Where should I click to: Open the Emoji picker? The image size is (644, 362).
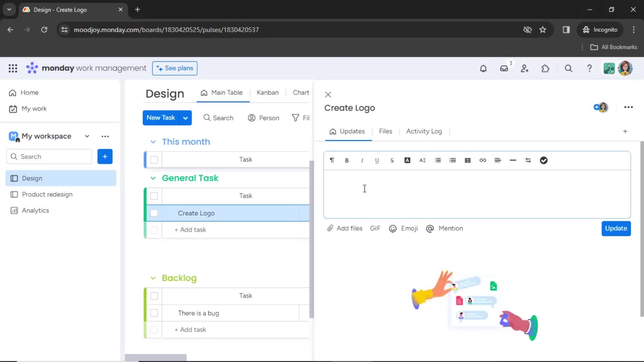404,229
